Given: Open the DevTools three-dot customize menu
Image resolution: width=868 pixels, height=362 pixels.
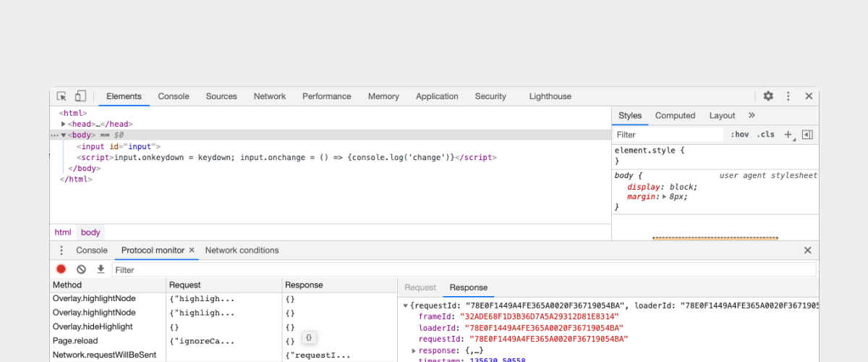Looking at the screenshot, I should pos(788,96).
